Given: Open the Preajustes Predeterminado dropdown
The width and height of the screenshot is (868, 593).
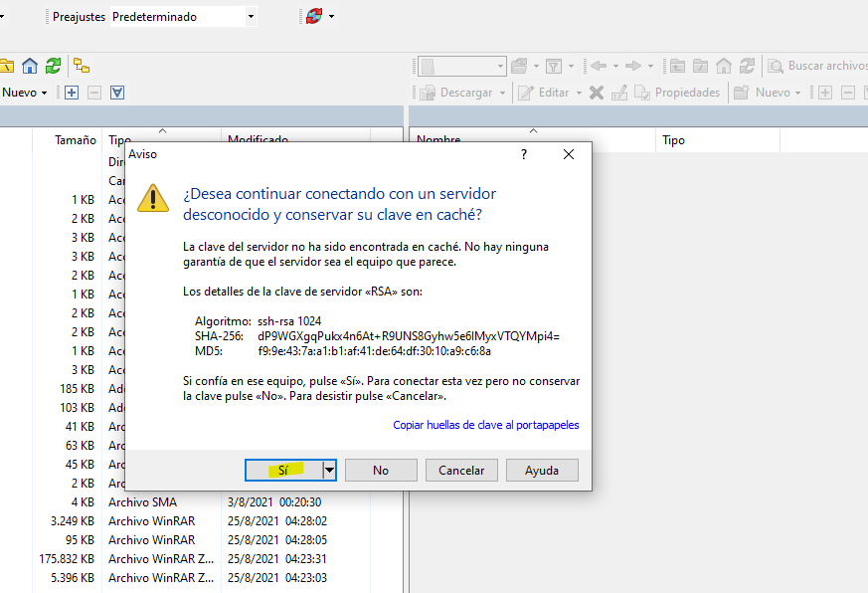Looking at the screenshot, I should coord(251,17).
